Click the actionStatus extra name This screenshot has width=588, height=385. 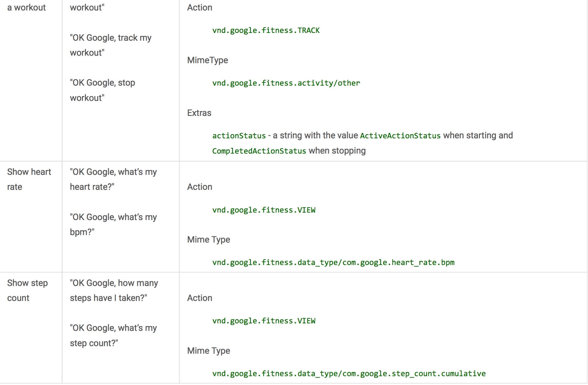[x=239, y=136]
